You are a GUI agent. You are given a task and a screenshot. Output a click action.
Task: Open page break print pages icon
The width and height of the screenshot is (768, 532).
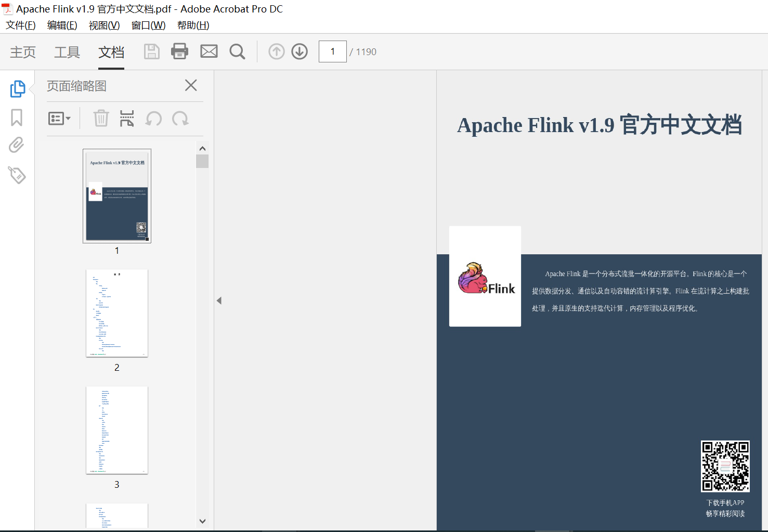click(127, 119)
